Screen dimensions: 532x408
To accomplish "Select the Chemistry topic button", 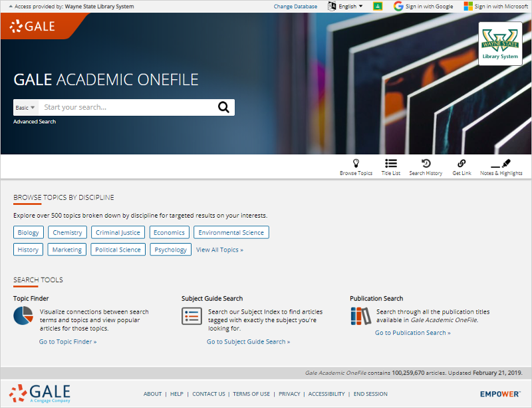I will click(68, 232).
